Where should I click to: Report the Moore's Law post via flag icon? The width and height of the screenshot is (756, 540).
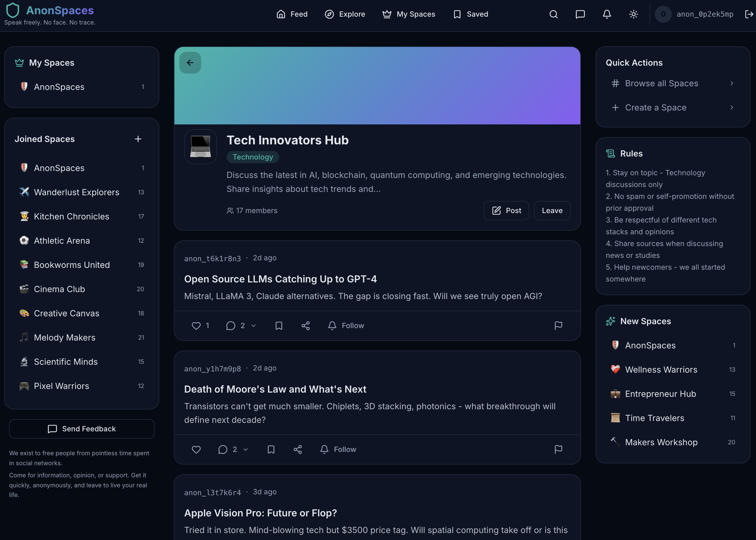[x=558, y=449]
